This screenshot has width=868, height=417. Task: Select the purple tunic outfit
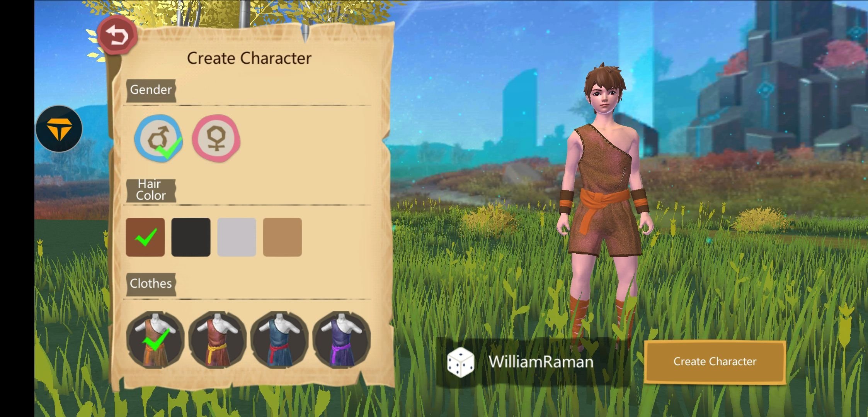[x=341, y=339]
